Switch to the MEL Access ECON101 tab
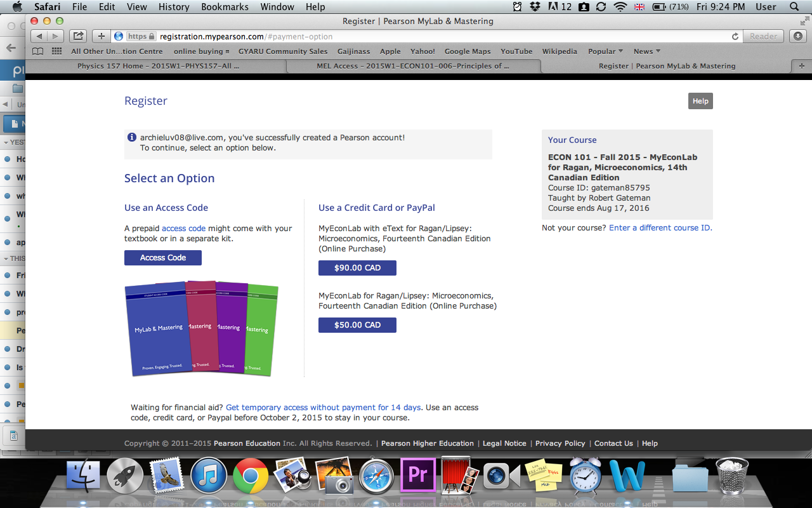This screenshot has width=812, height=508. (412, 66)
